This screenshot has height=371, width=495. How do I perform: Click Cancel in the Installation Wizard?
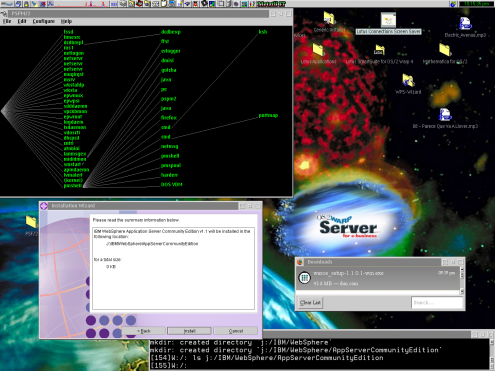point(236,331)
